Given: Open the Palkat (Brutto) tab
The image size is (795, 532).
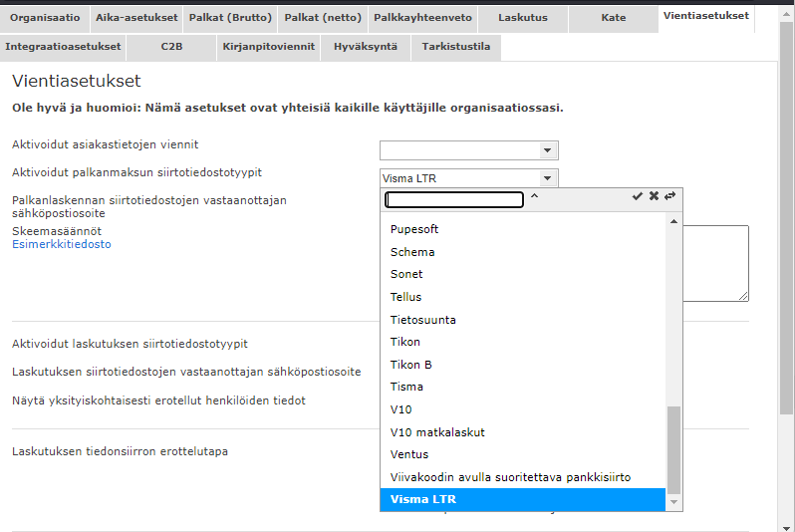Looking at the screenshot, I should [229, 18].
